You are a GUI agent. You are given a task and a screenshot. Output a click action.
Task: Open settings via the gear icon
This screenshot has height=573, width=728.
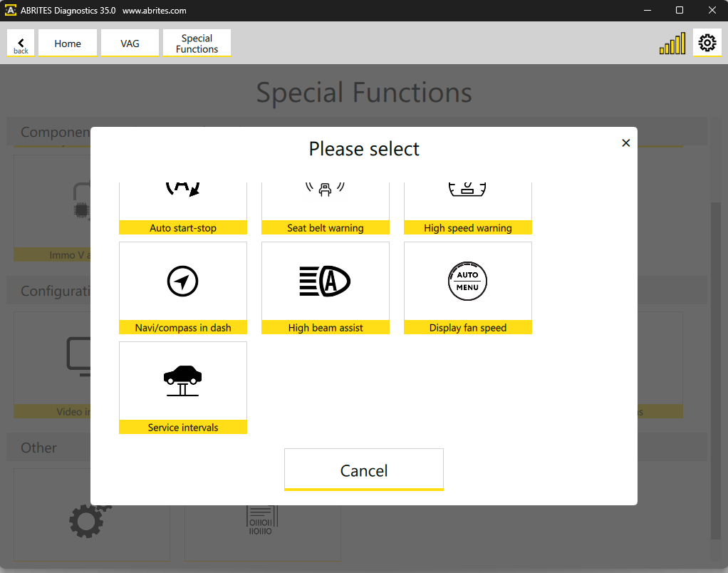click(x=707, y=43)
